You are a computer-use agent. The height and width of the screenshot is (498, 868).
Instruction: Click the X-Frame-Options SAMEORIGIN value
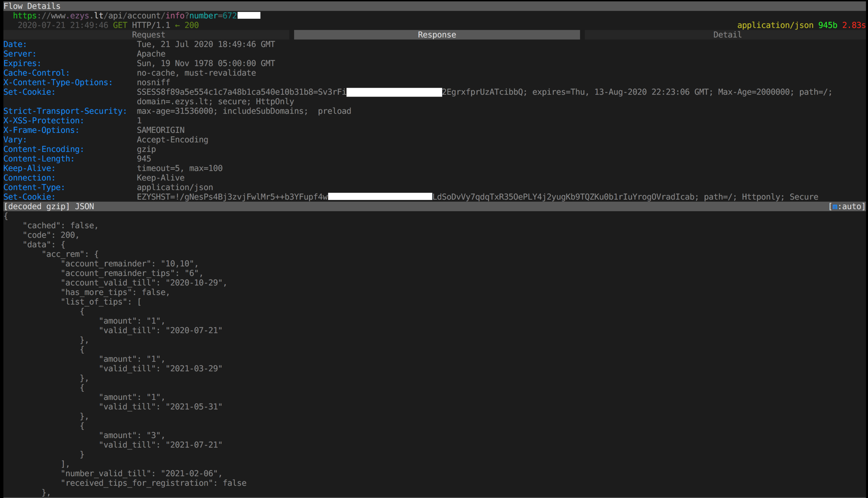point(161,130)
